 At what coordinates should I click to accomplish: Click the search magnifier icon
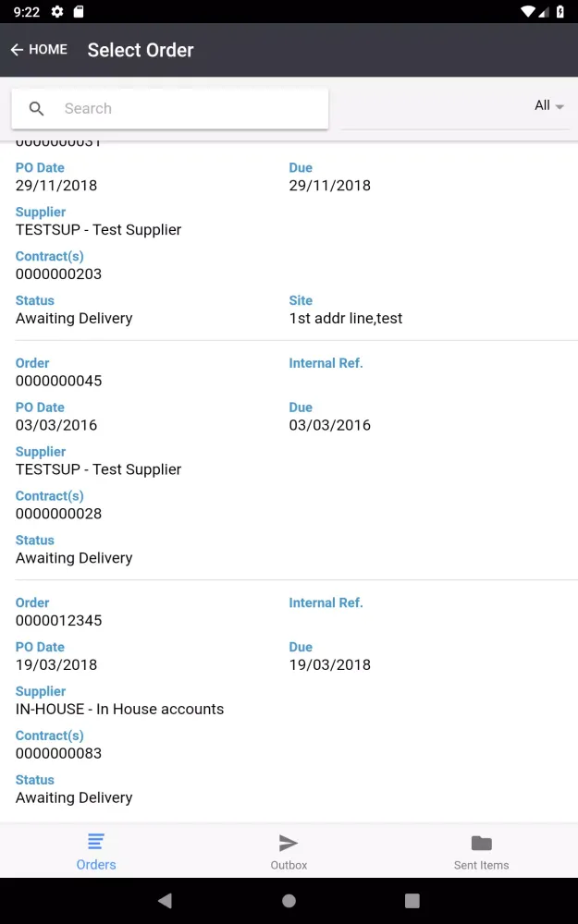coord(37,109)
